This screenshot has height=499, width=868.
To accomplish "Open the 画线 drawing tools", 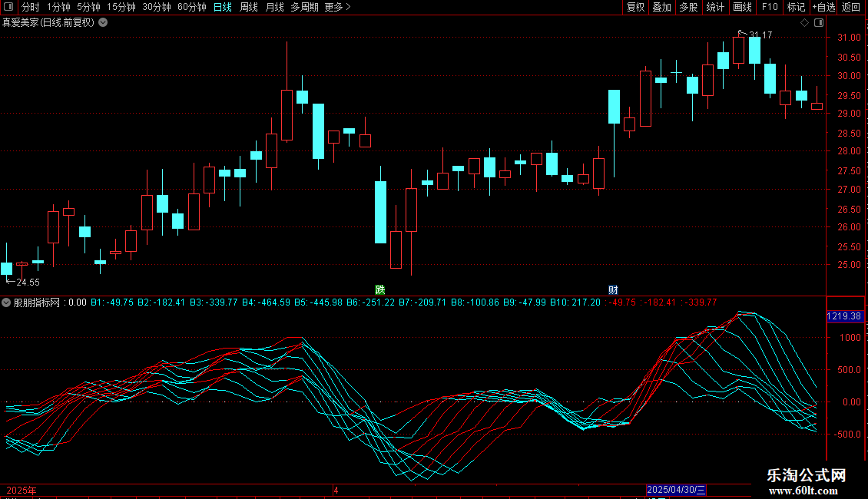I will [742, 7].
